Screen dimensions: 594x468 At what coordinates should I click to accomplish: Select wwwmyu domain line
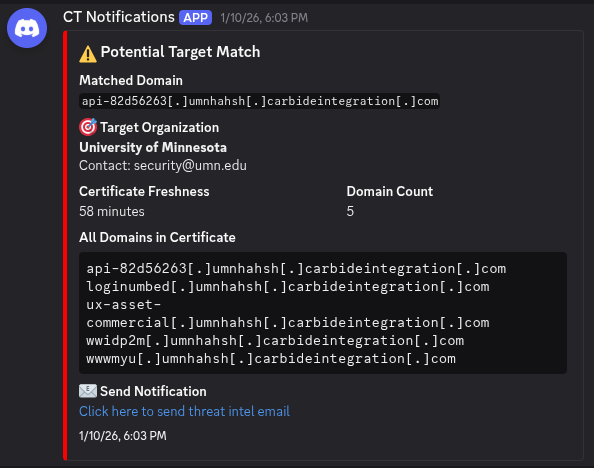pos(271,359)
